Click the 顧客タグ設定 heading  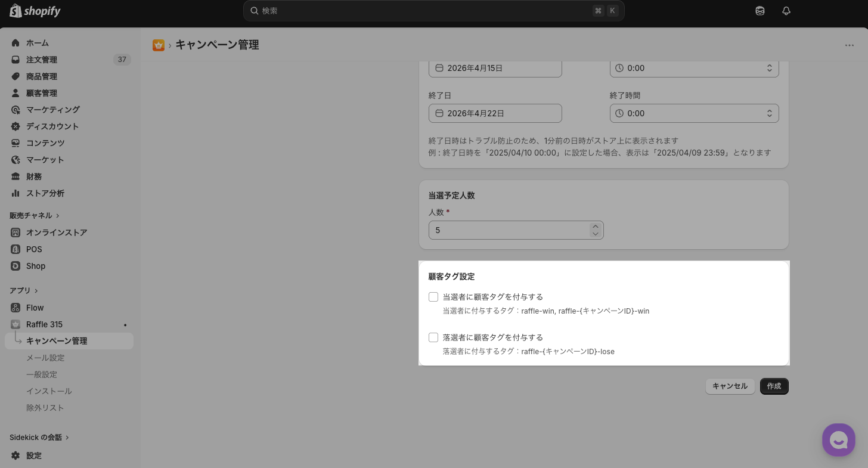pos(451,277)
